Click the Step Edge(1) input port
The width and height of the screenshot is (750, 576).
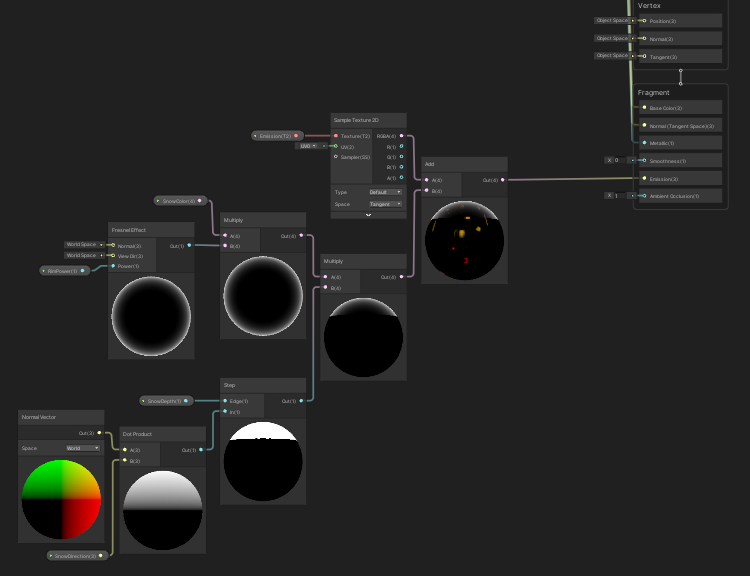225,401
